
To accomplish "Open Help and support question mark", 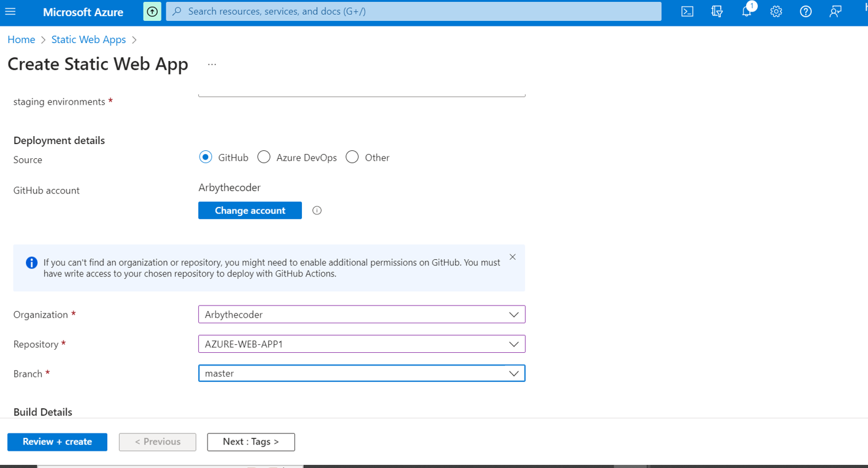I will (805, 12).
